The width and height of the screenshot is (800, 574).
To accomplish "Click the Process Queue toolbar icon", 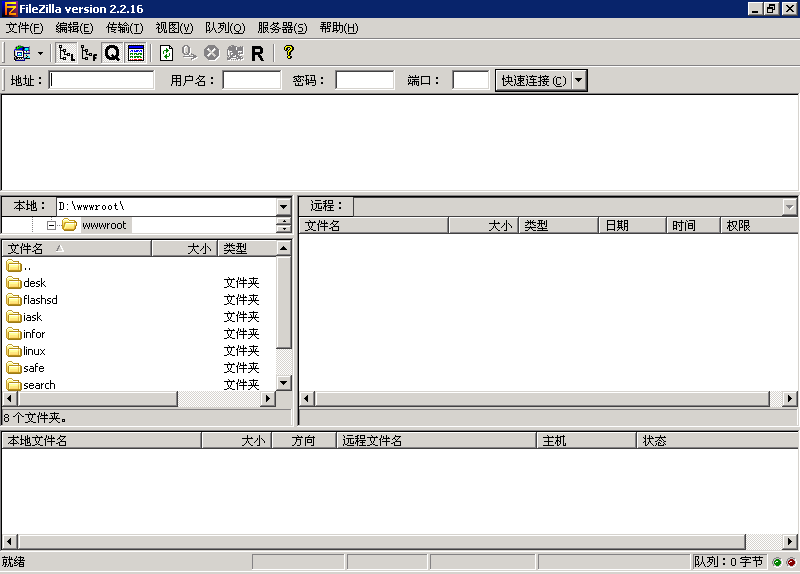I will (189, 53).
